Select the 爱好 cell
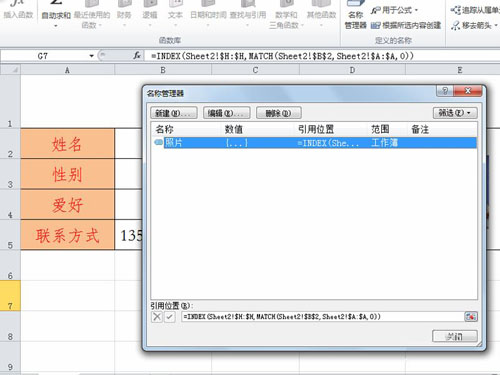Image resolution: width=500 pixels, height=375 pixels. coord(67,204)
